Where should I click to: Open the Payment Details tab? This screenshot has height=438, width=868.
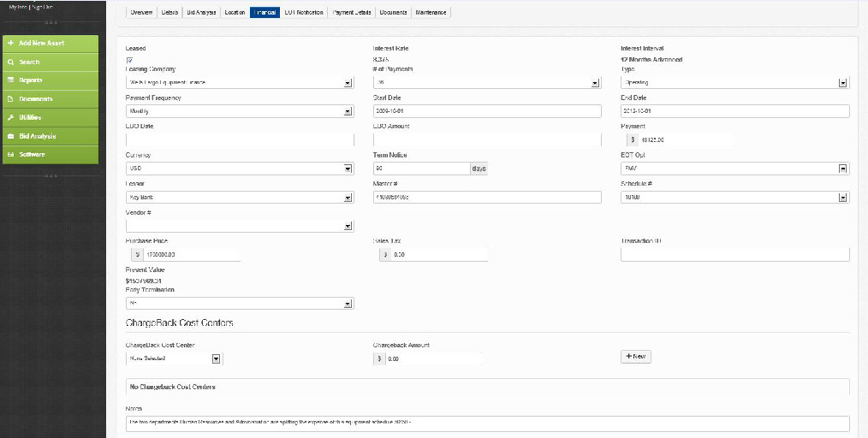click(x=351, y=13)
